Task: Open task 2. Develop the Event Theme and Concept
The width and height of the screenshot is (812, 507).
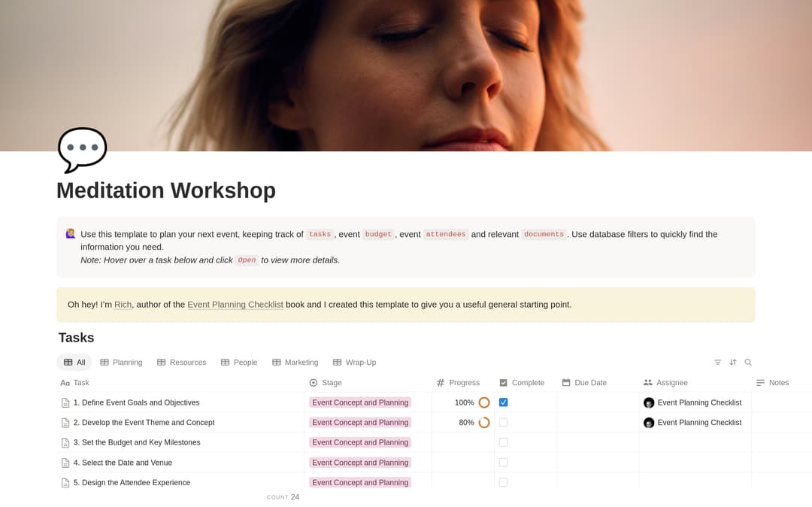Action: [144, 423]
